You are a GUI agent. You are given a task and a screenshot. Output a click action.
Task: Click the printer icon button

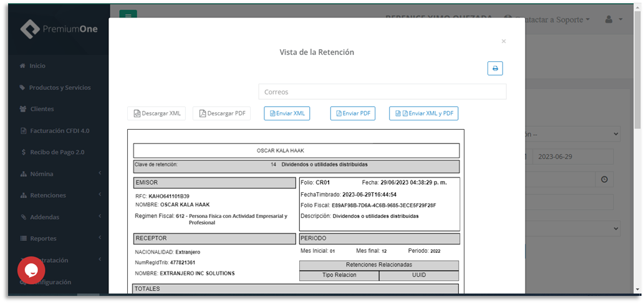[495, 69]
